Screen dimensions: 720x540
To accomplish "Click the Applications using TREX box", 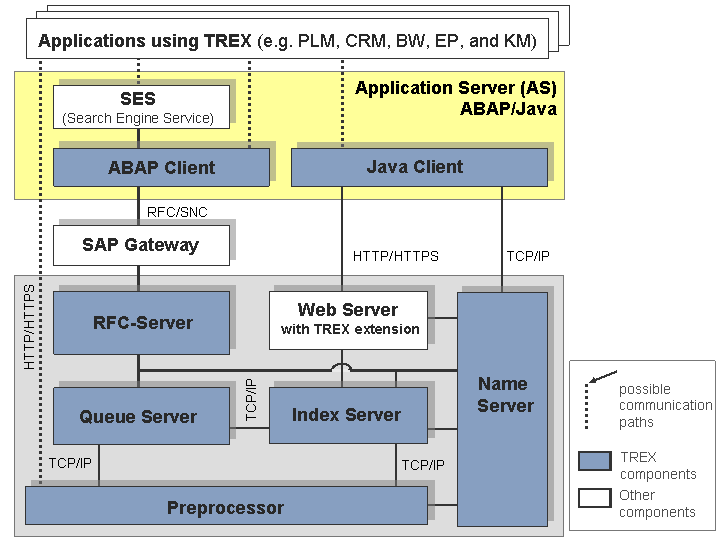I will [x=287, y=39].
